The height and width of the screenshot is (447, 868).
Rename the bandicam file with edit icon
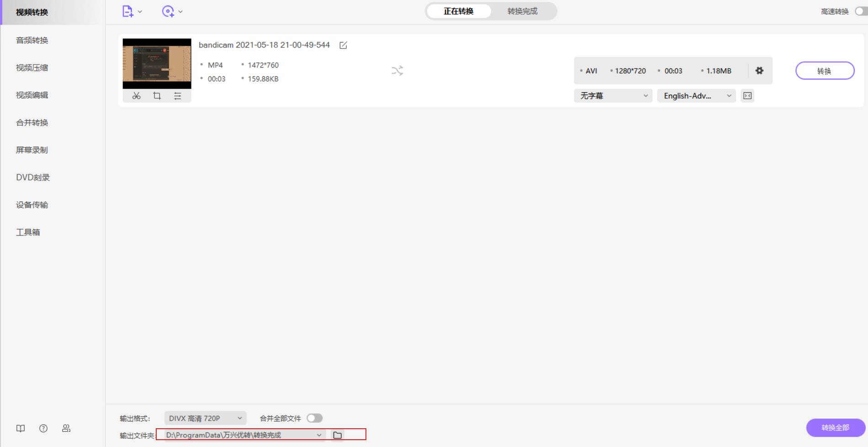pos(343,45)
